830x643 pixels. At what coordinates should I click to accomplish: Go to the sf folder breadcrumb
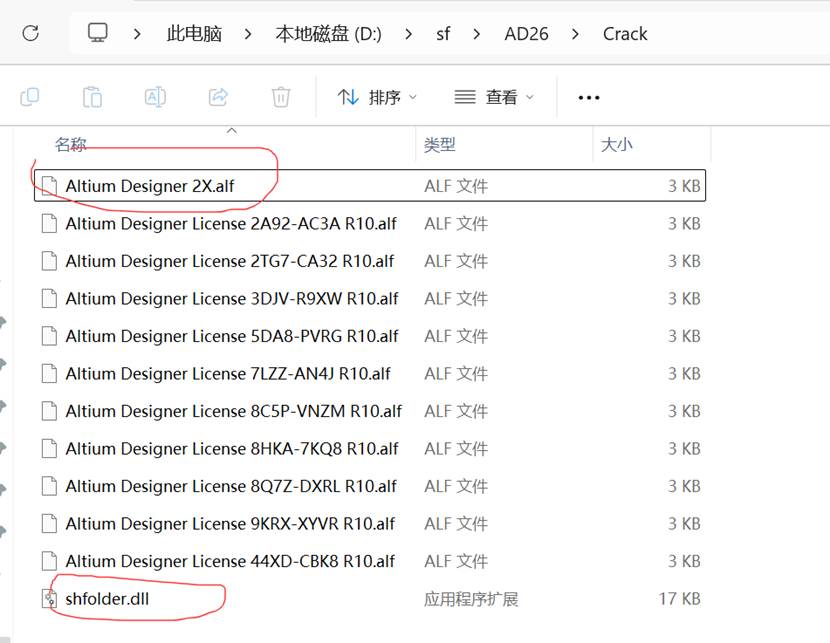coord(443,34)
